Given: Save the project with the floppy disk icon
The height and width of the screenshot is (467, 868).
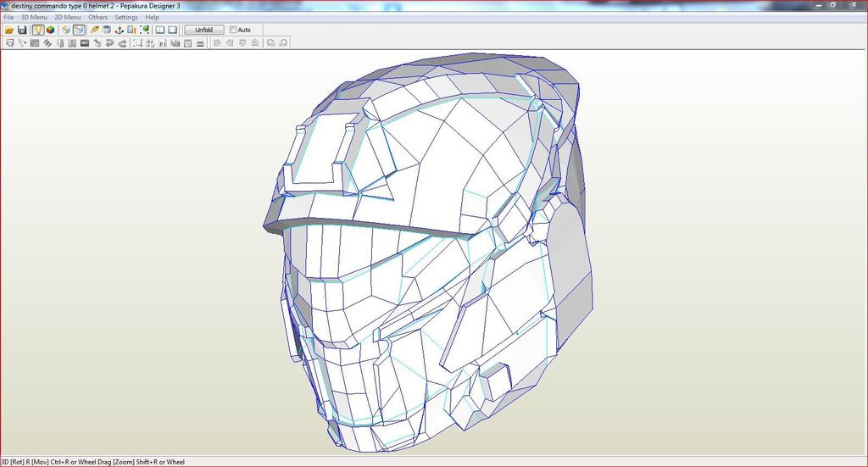Looking at the screenshot, I should click(22, 30).
